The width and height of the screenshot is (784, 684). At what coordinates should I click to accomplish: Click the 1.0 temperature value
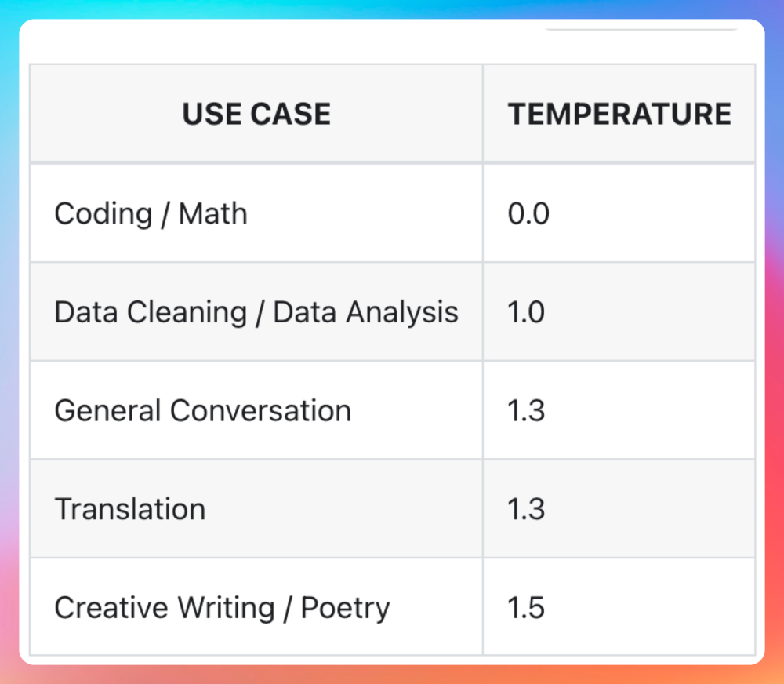[x=527, y=312]
